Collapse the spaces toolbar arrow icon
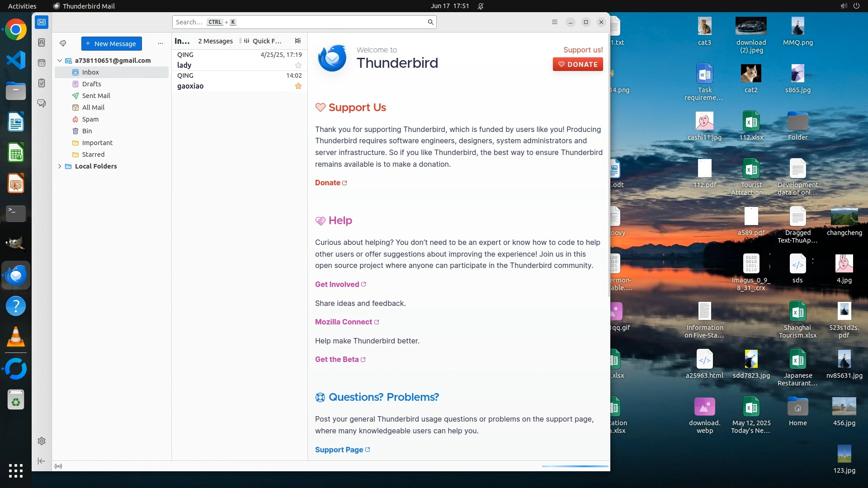 [42, 461]
